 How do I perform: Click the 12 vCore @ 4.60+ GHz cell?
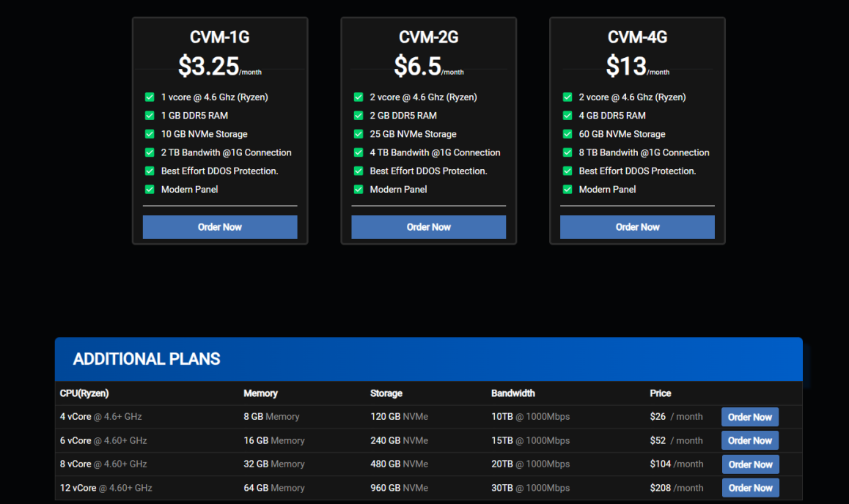tap(106, 488)
